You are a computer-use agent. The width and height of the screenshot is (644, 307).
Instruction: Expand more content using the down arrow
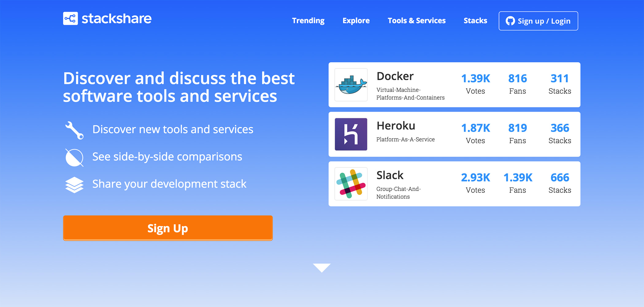coord(322,268)
